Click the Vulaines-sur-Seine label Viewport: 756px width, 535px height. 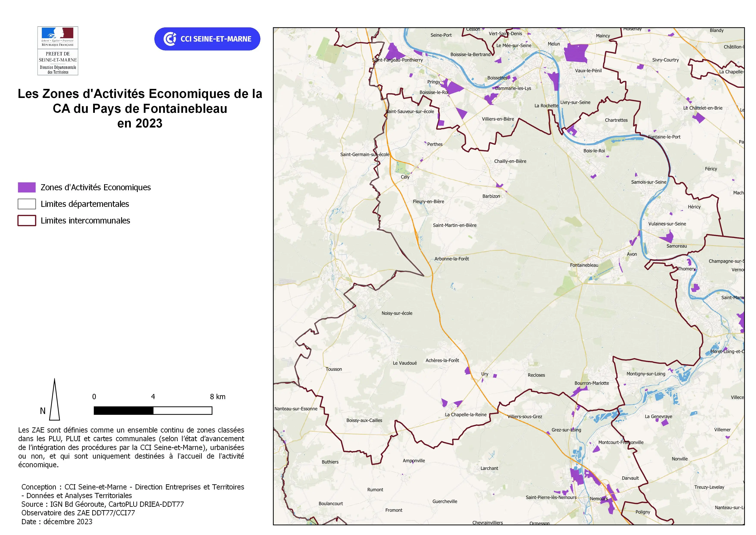[x=667, y=224]
